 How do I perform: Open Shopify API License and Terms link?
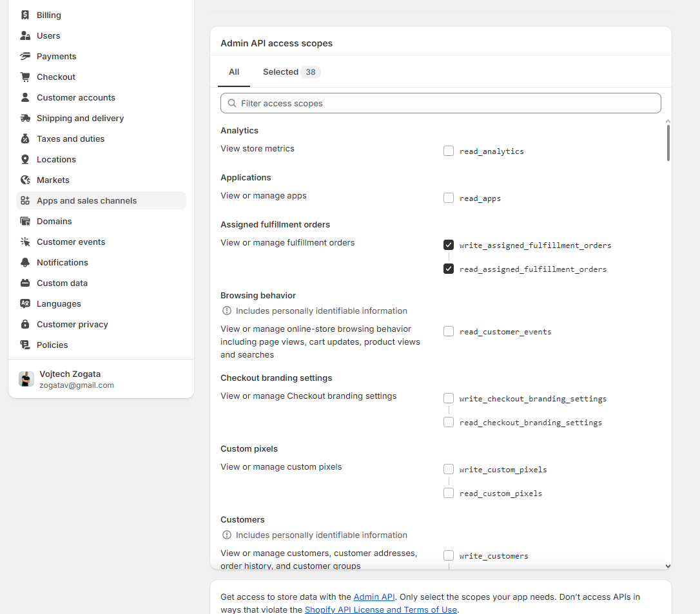pyautogui.click(x=380, y=609)
